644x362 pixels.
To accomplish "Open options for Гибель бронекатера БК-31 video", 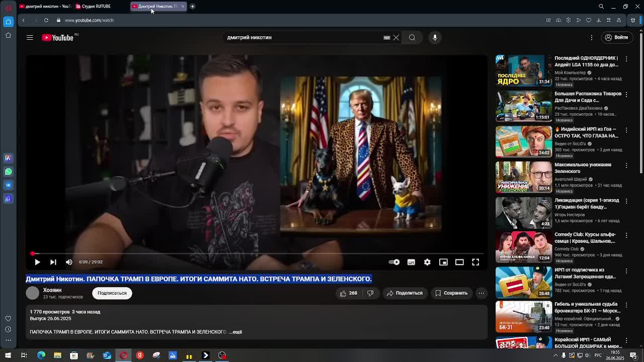I will click(626, 305).
